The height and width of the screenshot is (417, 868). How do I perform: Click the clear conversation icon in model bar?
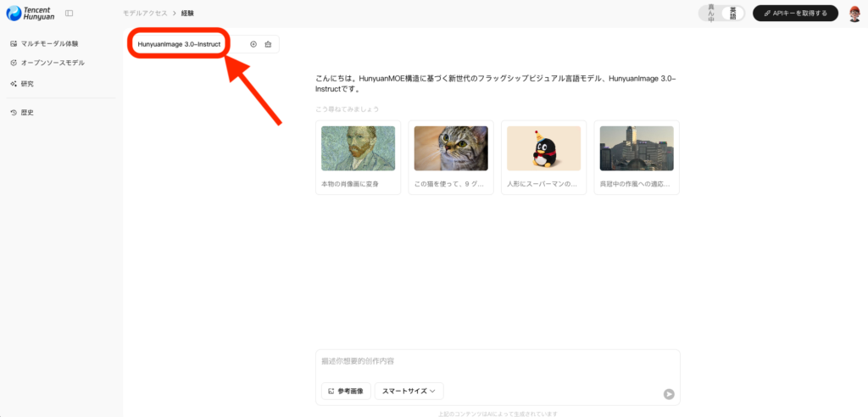[x=268, y=44]
